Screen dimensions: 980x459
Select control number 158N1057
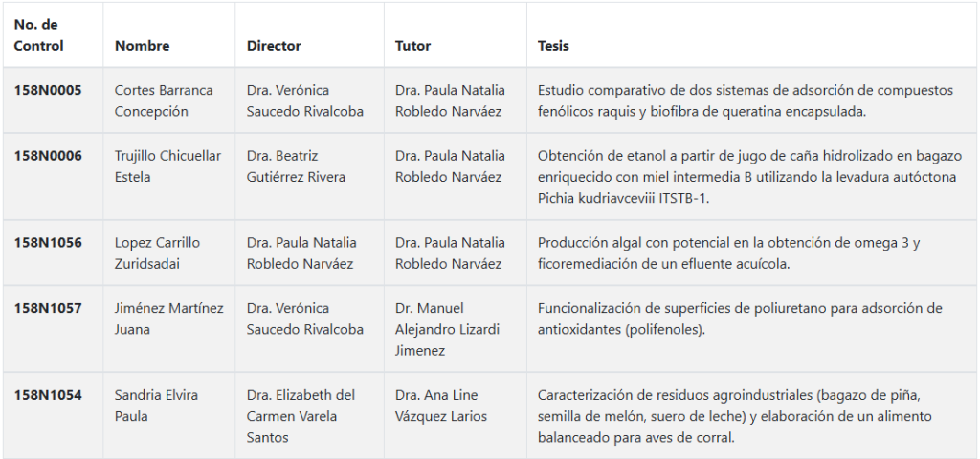pyautogui.click(x=48, y=308)
